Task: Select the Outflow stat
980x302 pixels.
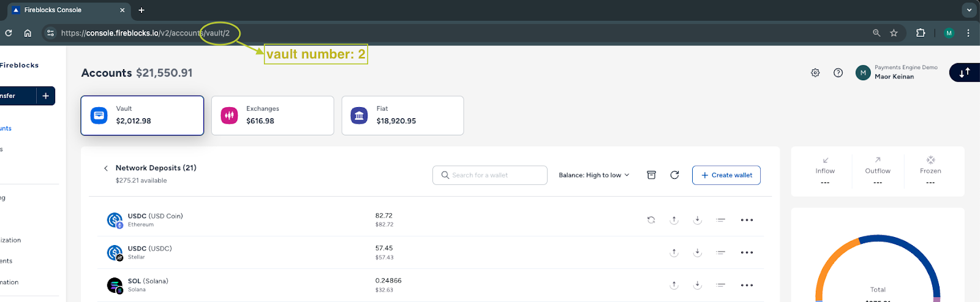Action: (x=878, y=171)
